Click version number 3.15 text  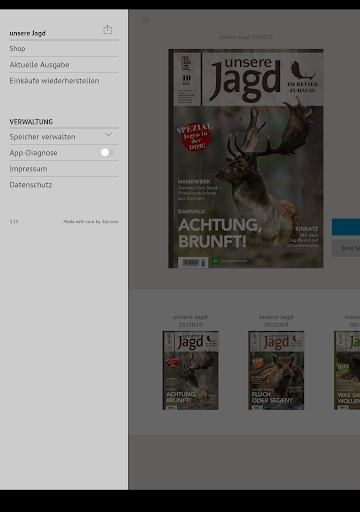pyautogui.click(x=14, y=221)
